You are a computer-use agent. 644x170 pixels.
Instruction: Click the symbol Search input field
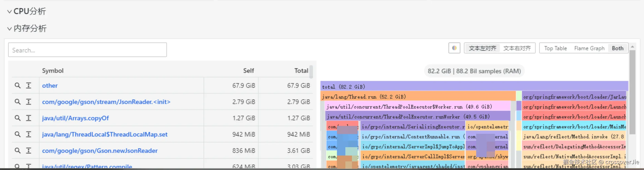88,50
